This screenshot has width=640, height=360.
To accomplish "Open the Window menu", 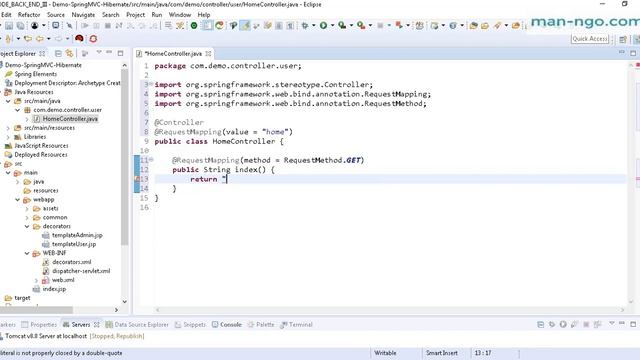I will 180,15.
